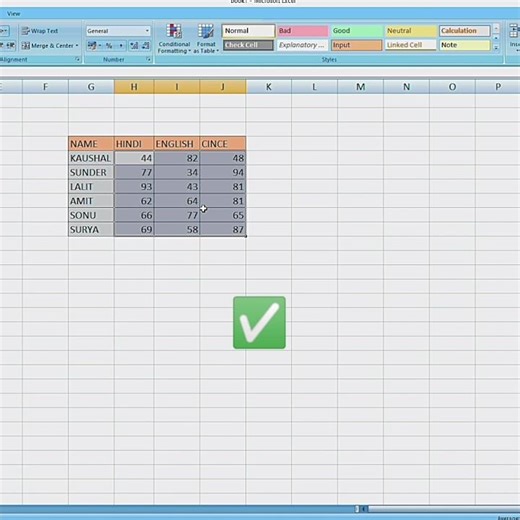Select SURYA's CINCE score 87
Image resolution: width=520 pixels, height=520 pixels.
click(x=223, y=230)
